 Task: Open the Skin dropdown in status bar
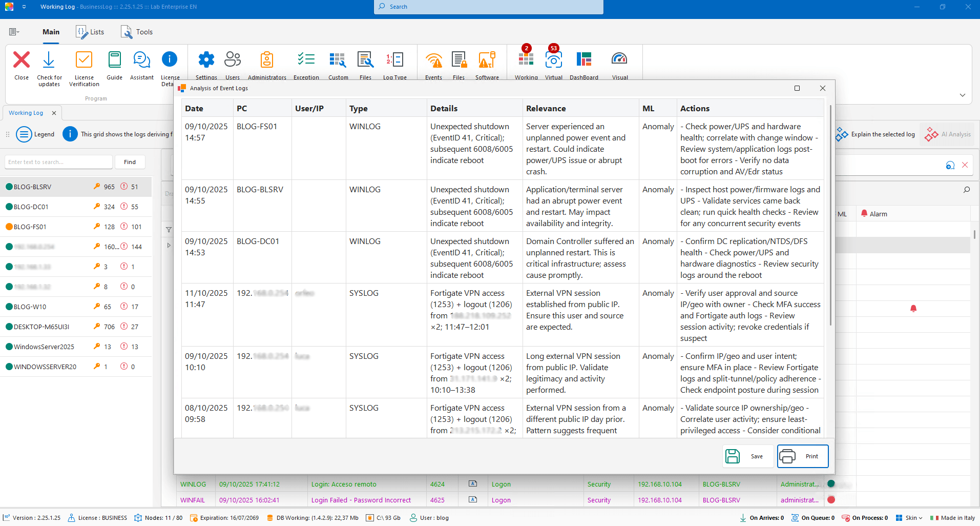[910, 518]
